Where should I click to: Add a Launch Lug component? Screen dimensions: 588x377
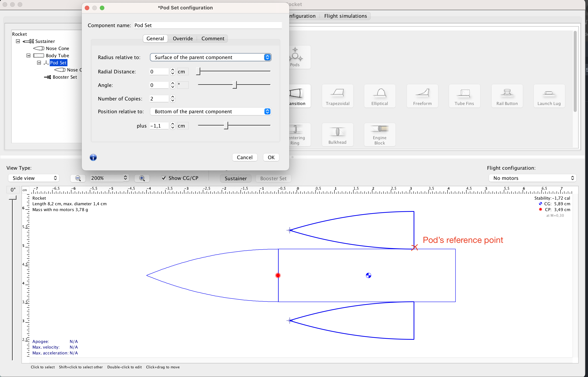549,96
